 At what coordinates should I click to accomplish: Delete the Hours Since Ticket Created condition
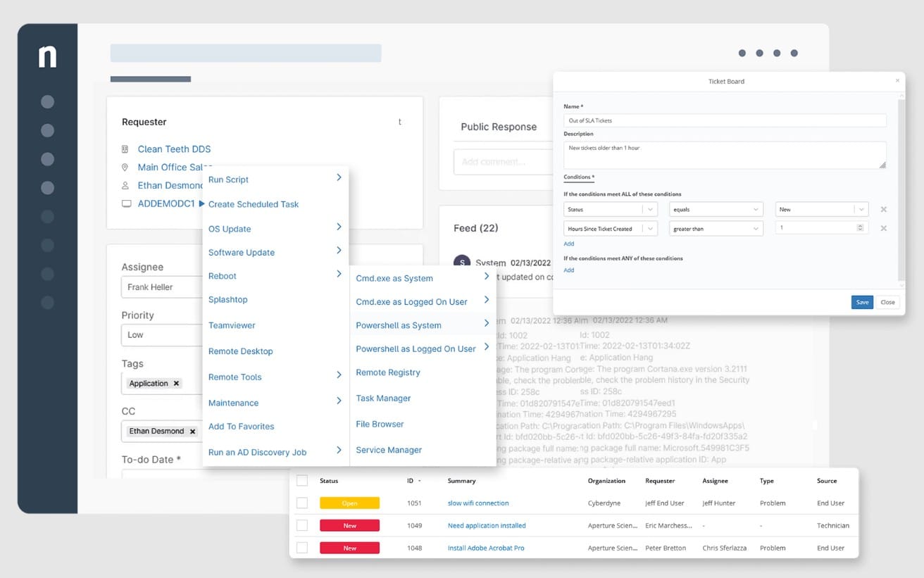click(883, 228)
